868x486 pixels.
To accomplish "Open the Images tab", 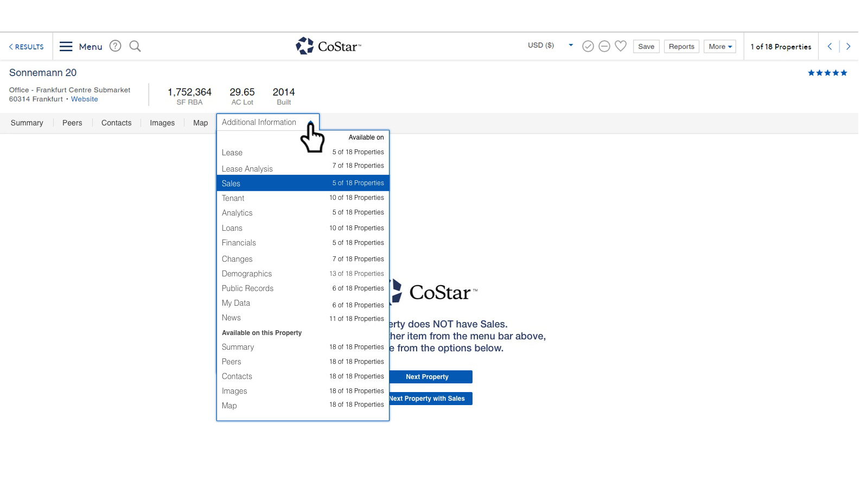I will [162, 123].
